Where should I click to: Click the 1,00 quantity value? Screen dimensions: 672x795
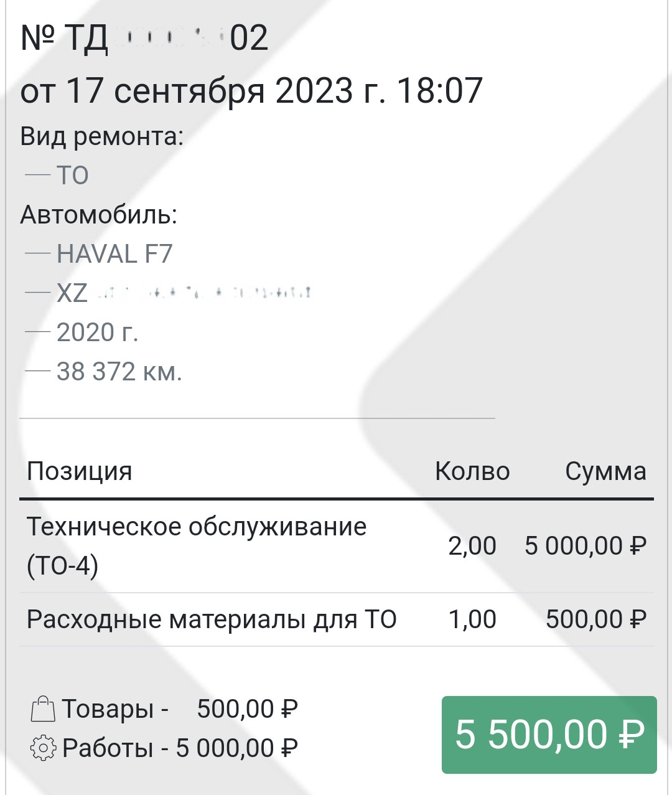pyautogui.click(x=472, y=619)
